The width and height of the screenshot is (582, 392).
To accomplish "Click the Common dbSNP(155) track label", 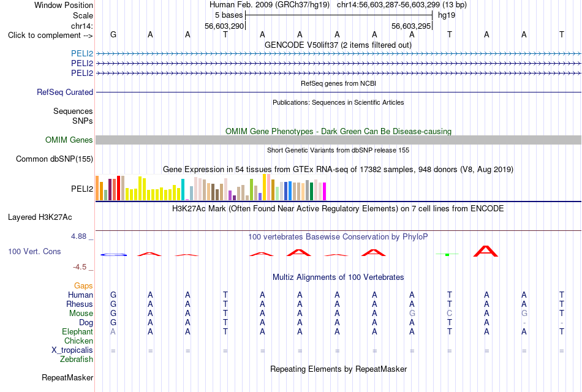I will click(x=54, y=159).
